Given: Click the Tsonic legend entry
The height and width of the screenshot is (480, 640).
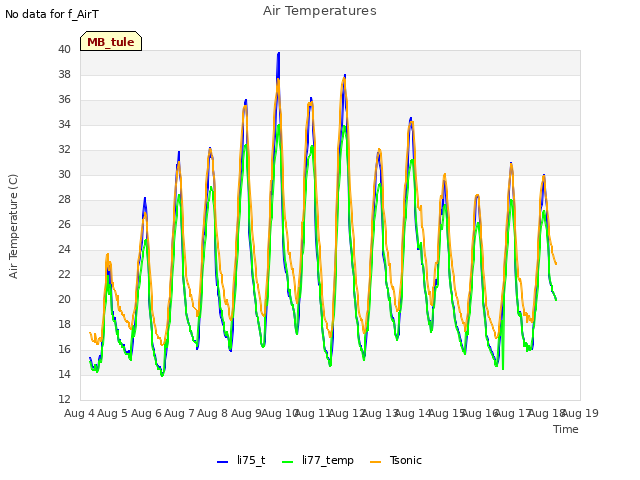Looking at the screenshot, I should click(x=396, y=460).
